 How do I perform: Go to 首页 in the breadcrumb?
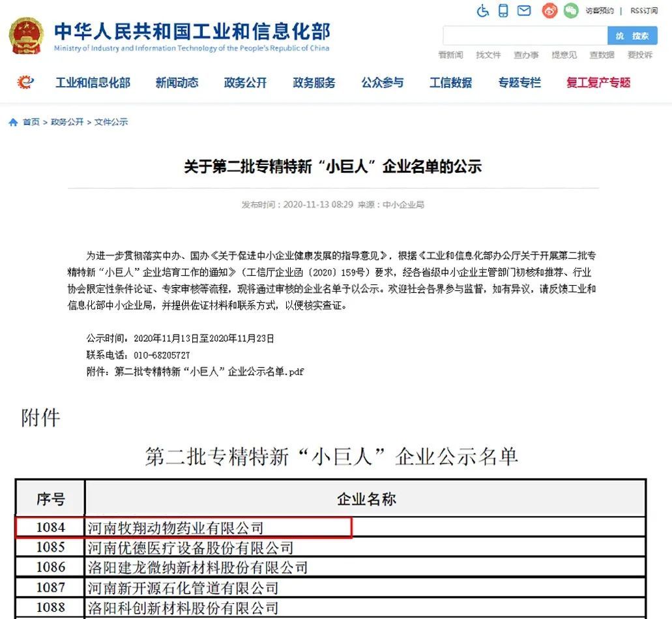point(31,122)
